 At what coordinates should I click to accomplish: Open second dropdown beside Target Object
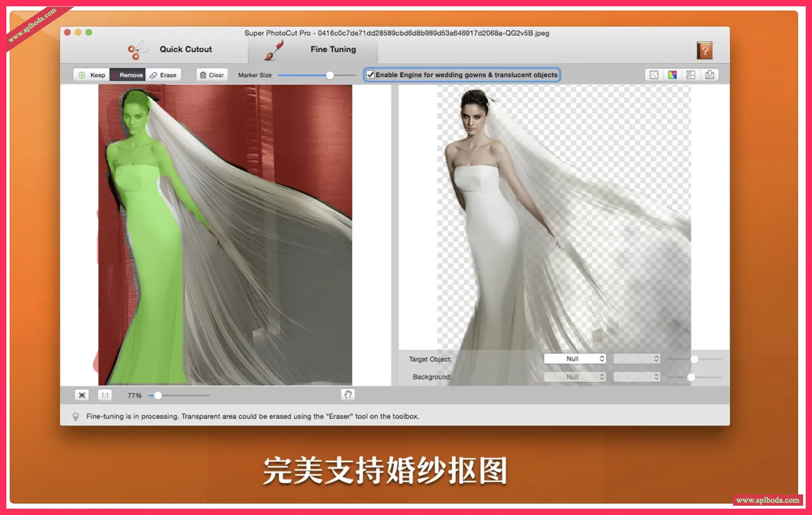click(637, 359)
